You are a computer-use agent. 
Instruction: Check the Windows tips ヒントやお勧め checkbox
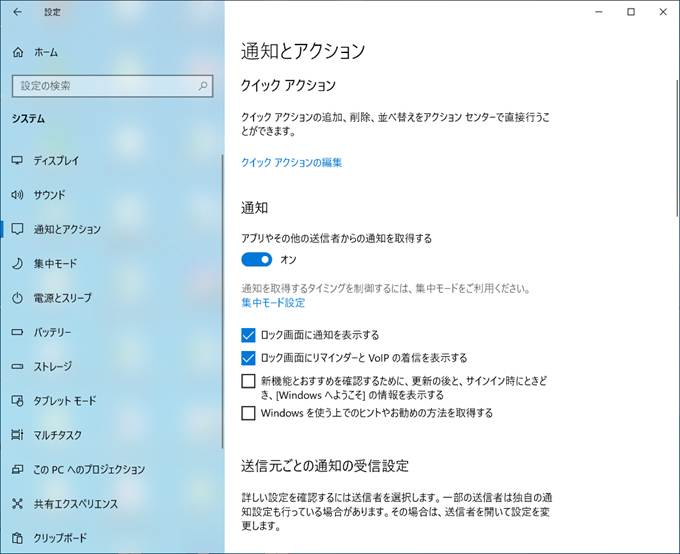(249, 412)
